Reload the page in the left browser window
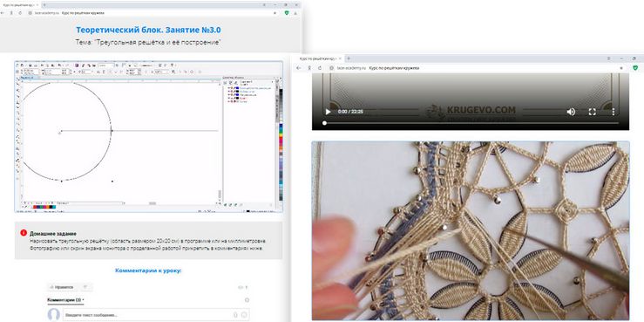 [x=20, y=13]
